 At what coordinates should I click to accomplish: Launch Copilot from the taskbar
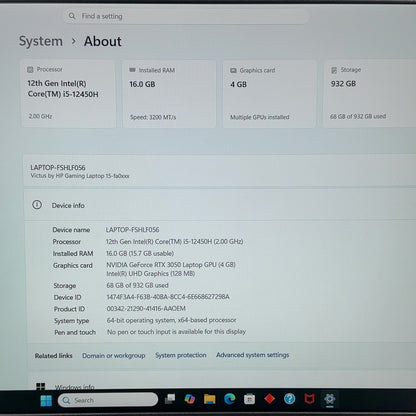coord(190,399)
